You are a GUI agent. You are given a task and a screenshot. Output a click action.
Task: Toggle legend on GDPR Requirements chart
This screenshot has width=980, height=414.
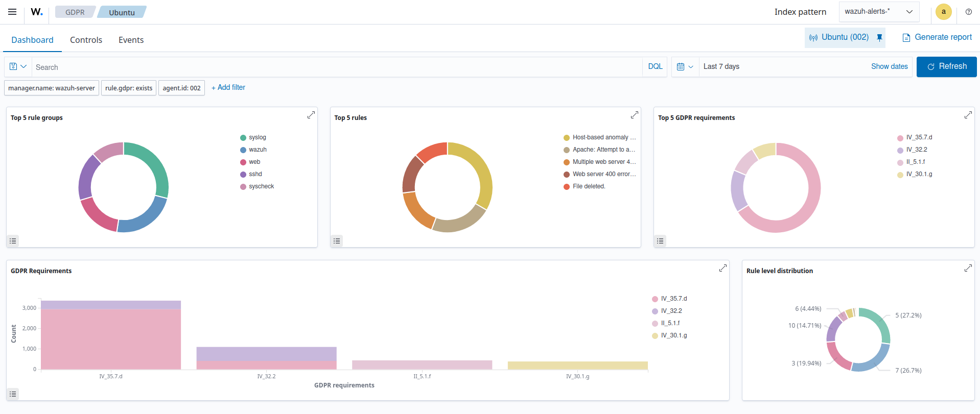point(13,394)
